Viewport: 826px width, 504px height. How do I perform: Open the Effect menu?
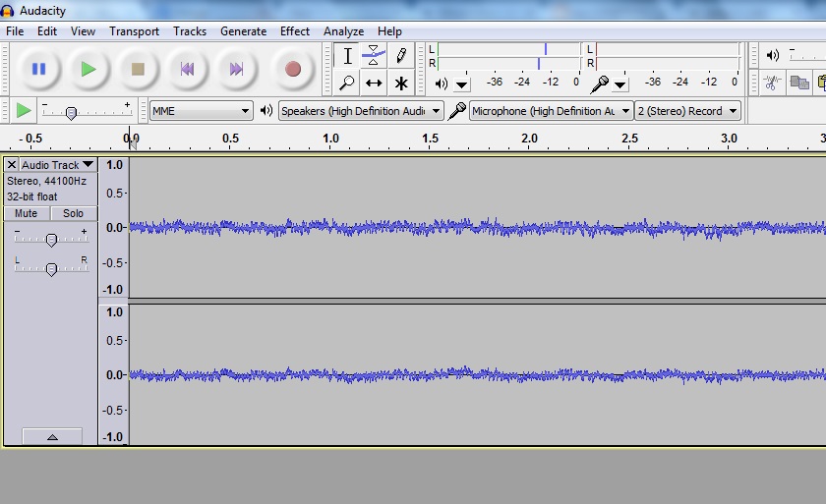(294, 31)
